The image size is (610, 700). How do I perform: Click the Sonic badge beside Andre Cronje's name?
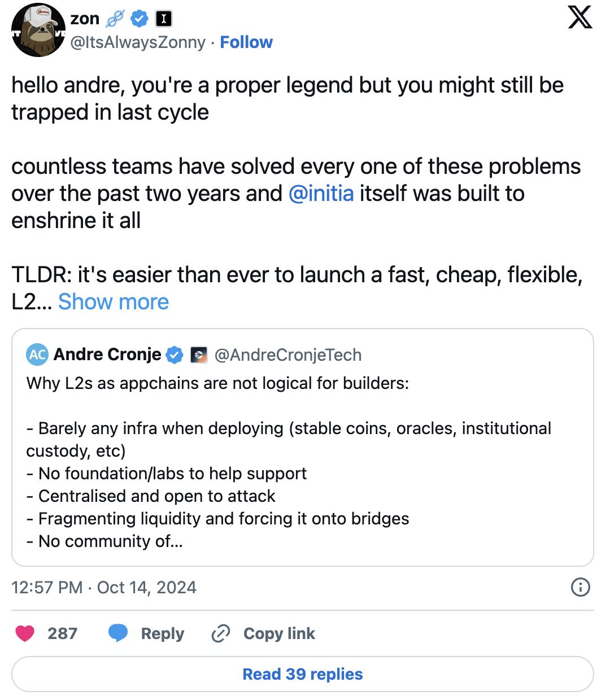[x=199, y=355]
